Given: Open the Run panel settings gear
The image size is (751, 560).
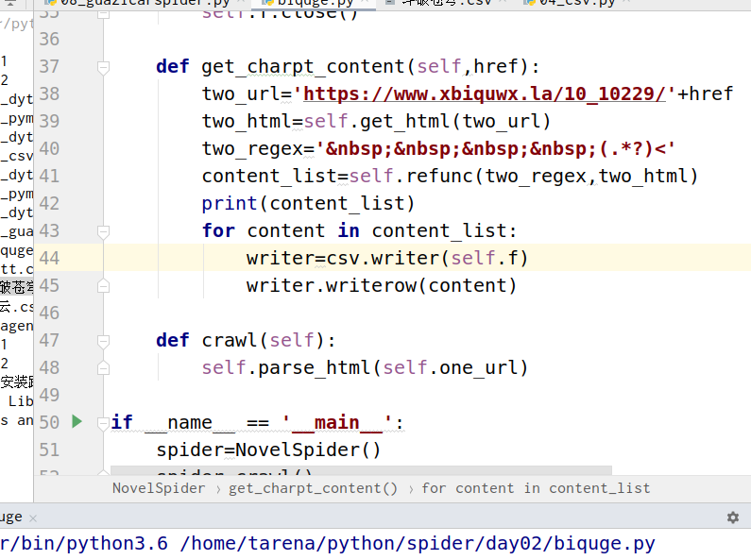Looking at the screenshot, I should tap(732, 518).
